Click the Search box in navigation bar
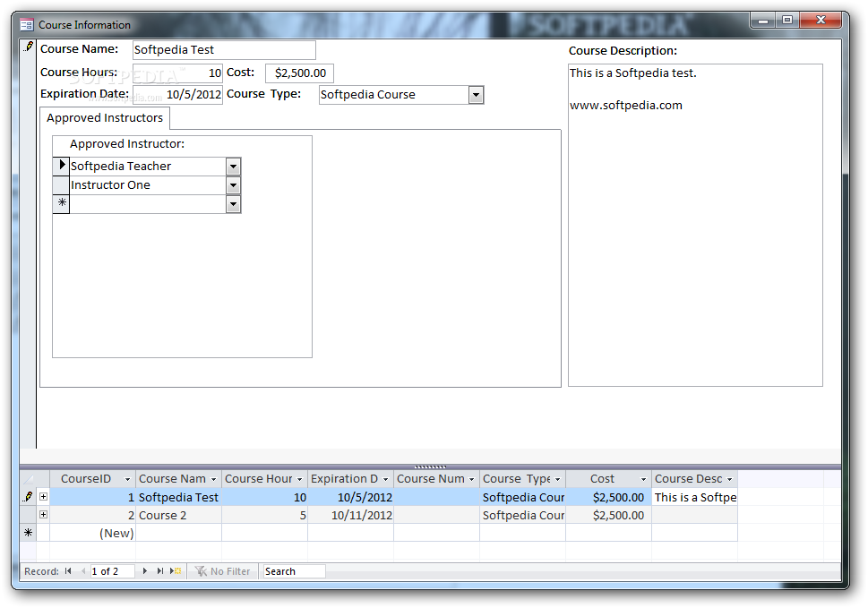The height and width of the screenshot is (608, 868). click(294, 571)
